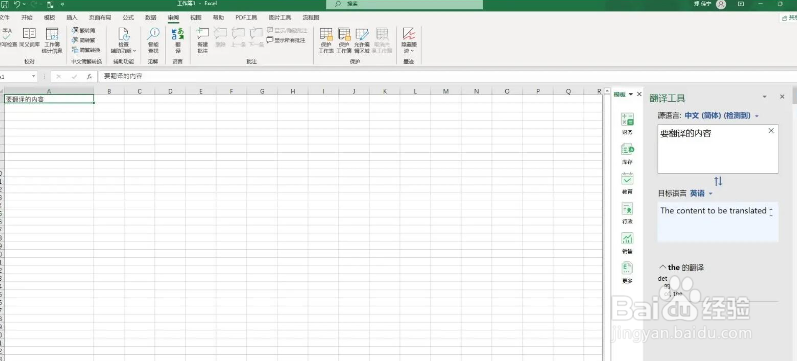Convert Simplified to Traditional Chinese (简转繁)
The height and width of the screenshot is (361, 797).
[84, 40]
